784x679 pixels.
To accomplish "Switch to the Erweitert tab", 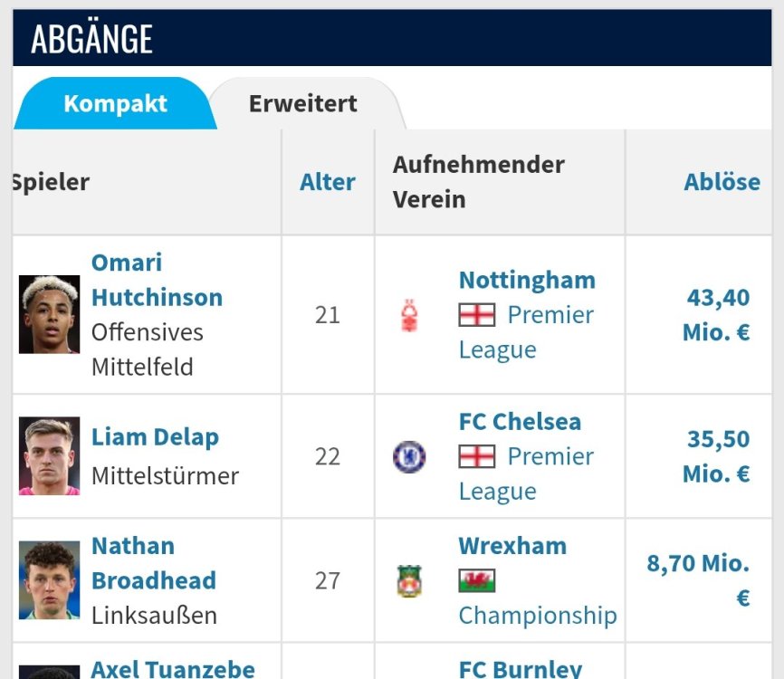I will [x=303, y=103].
